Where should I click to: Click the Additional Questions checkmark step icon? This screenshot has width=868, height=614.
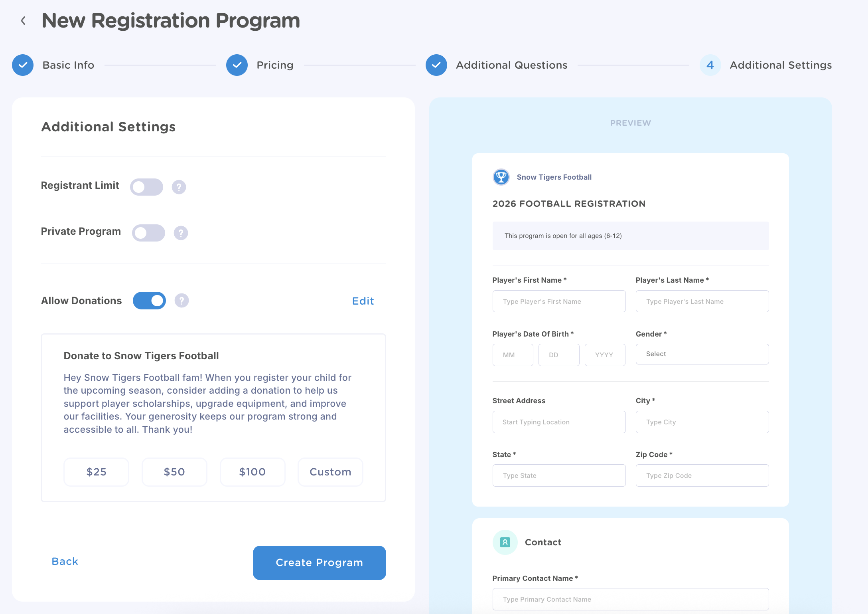pyautogui.click(x=436, y=65)
